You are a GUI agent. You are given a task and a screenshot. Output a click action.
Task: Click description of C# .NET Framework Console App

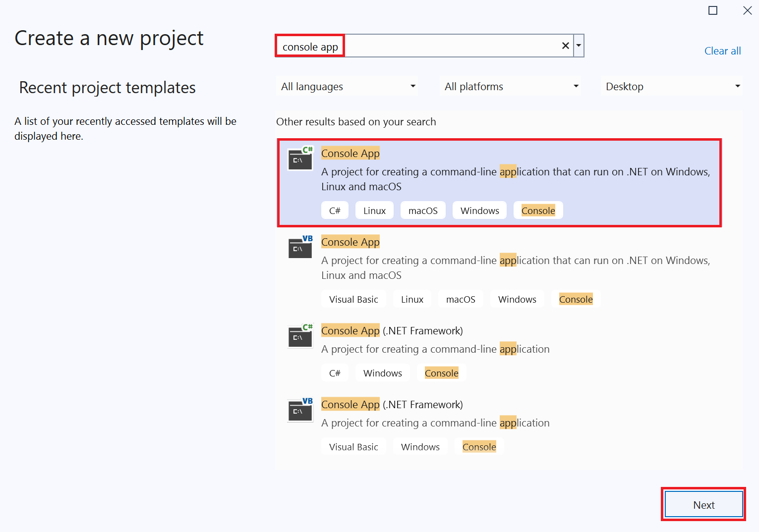pyautogui.click(x=435, y=349)
